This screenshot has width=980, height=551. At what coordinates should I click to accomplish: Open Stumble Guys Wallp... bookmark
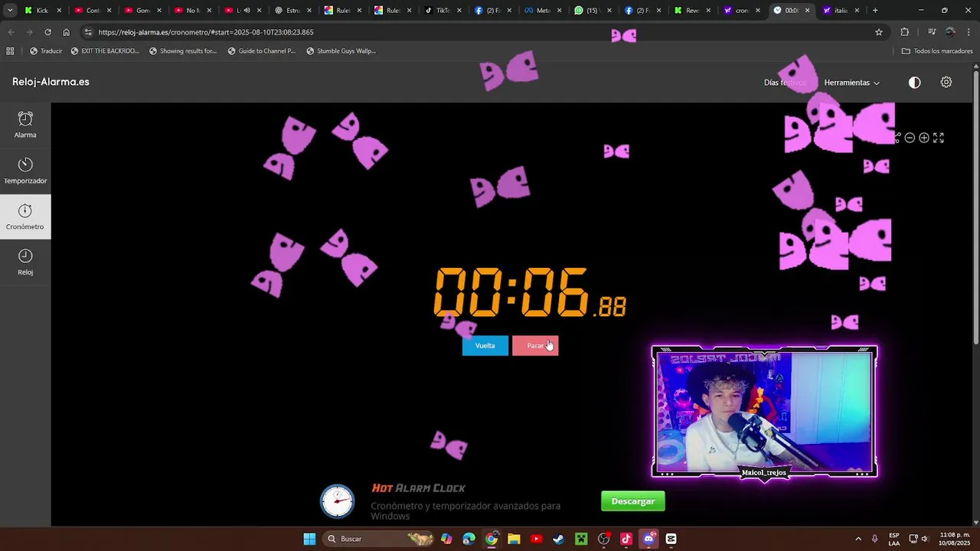(x=341, y=51)
